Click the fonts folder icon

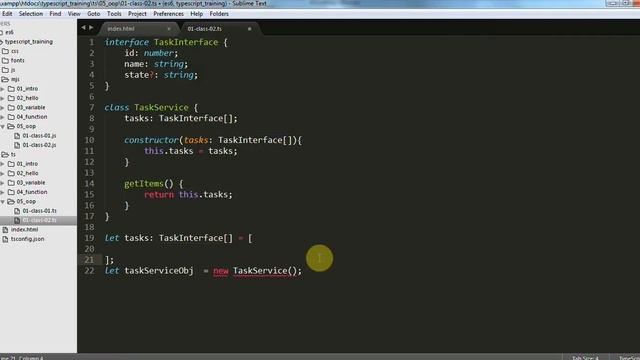5,60
